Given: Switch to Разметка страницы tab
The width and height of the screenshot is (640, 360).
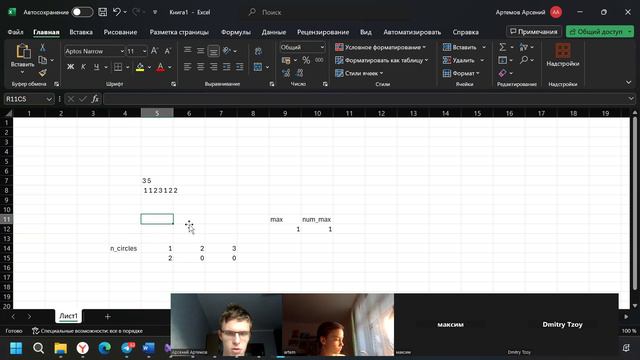Looking at the screenshot, I should tap(179, 32).
